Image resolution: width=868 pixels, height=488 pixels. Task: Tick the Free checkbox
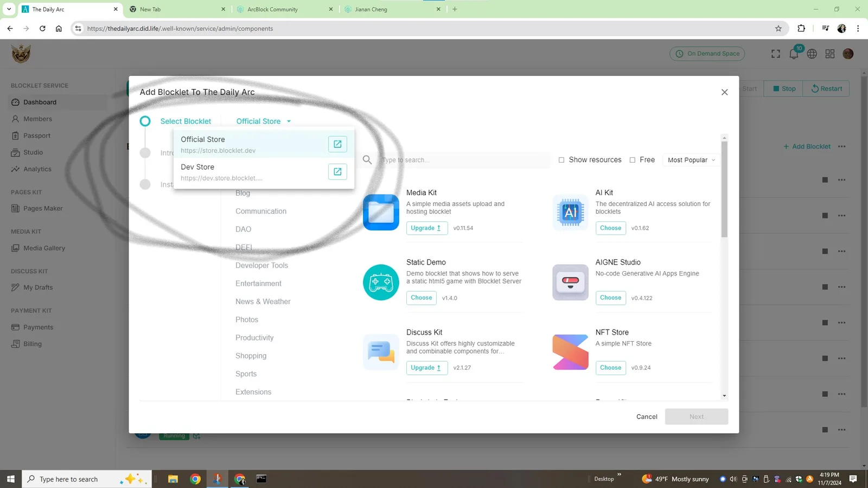[633, 160]
